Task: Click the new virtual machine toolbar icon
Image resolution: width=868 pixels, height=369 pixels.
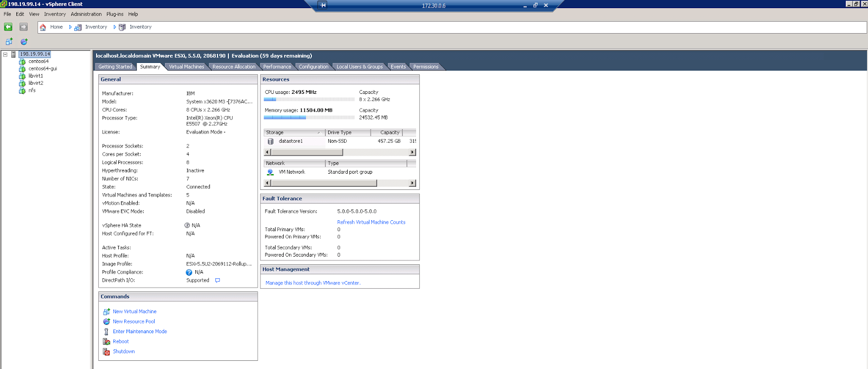Action: coord(9,41)
